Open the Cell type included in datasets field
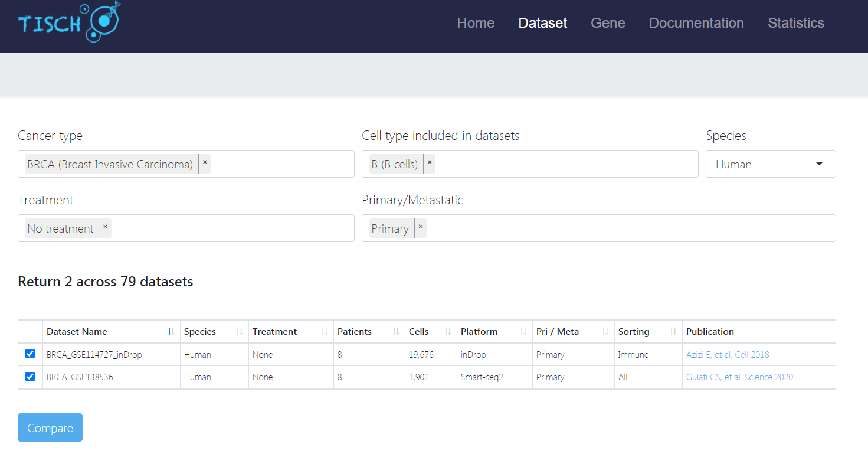The width and height of the screenshot is (868, 451). point(530,164)
